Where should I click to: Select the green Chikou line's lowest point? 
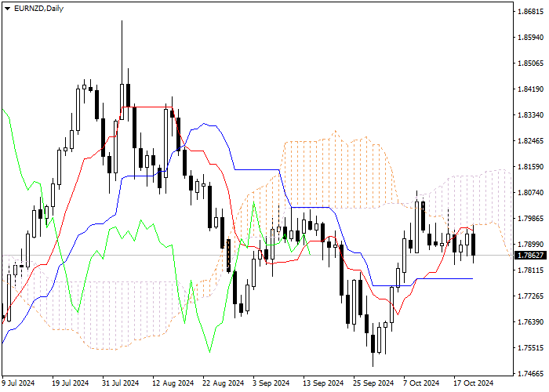(209, 351)
